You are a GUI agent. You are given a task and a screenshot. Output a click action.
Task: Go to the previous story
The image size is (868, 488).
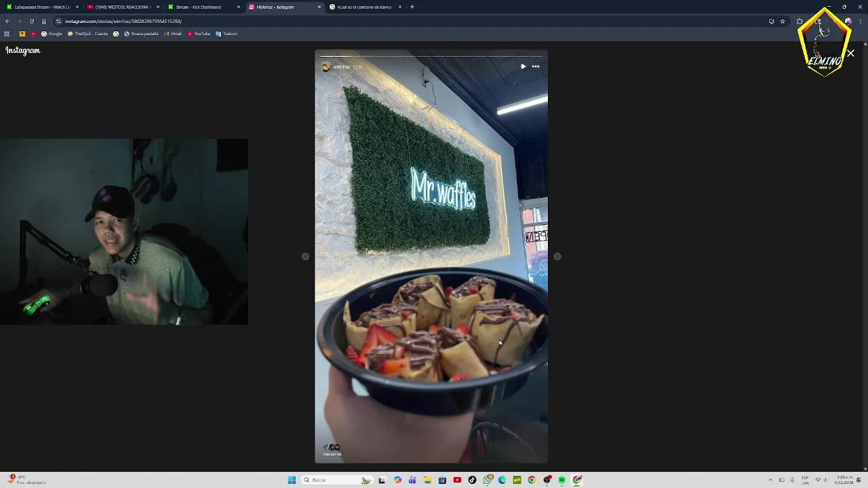305,256
